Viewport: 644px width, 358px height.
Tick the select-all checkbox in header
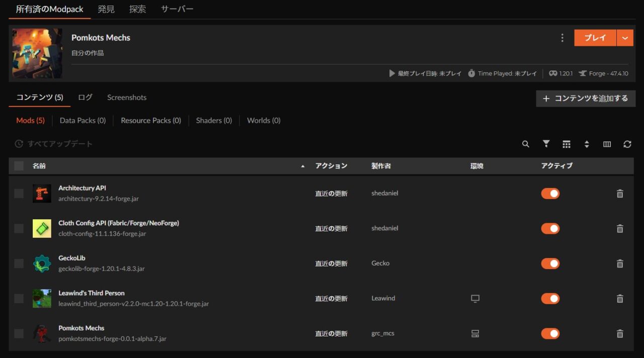click(x=19, y=166)
